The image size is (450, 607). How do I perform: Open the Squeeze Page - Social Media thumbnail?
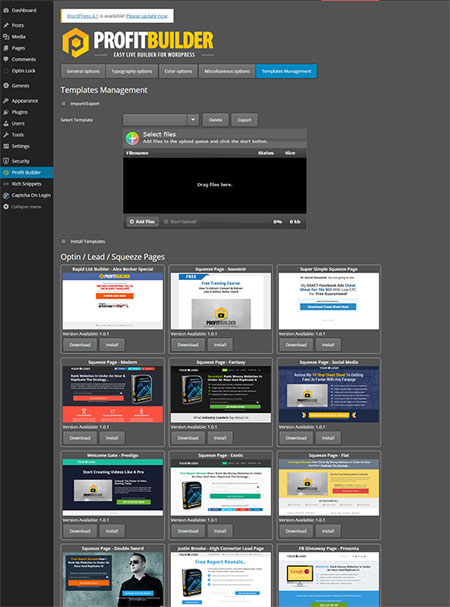click(329, 394)
